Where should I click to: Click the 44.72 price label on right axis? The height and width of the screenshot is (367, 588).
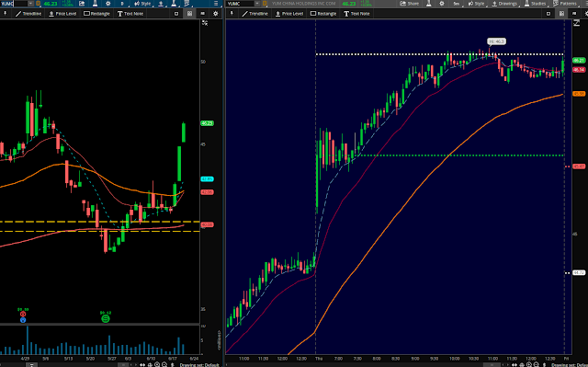(x=579, y=273)
